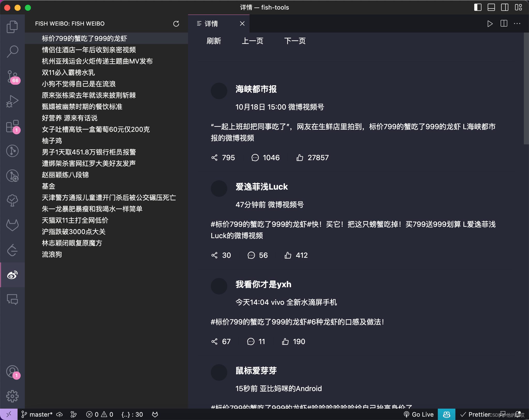Open Source Control with 66 changes
Viewport: 529px width, 420px height.
12,77
